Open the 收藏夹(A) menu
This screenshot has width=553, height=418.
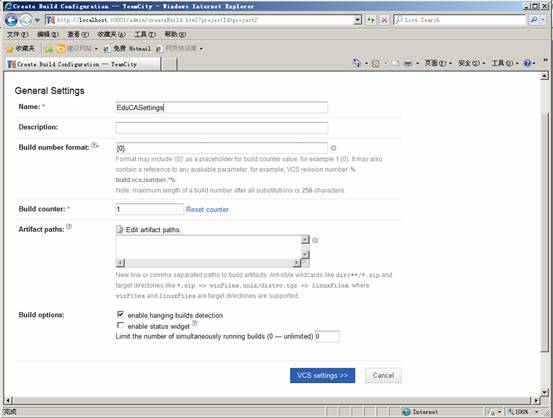(111, 34)
